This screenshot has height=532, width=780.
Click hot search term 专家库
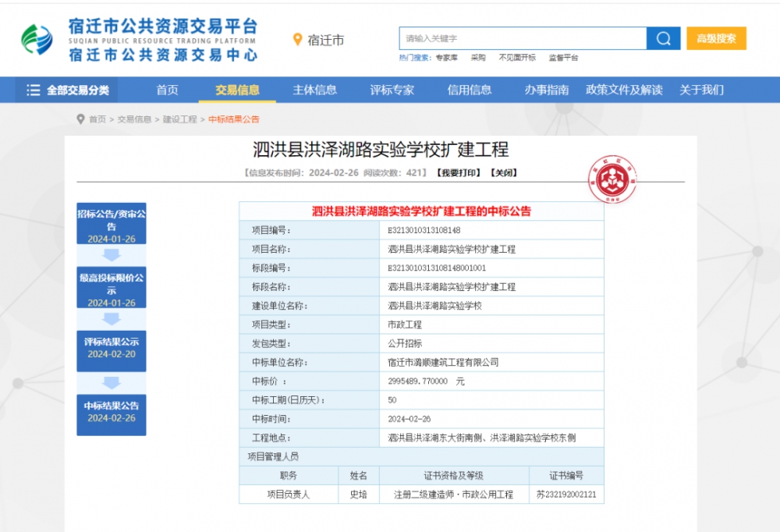pyautogui.click(x=446, y=58)
